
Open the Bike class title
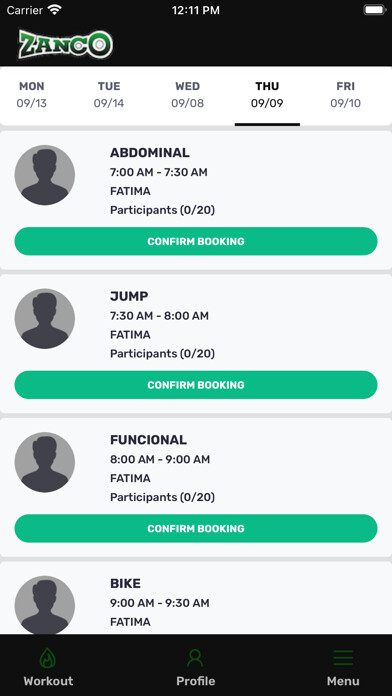125,584
